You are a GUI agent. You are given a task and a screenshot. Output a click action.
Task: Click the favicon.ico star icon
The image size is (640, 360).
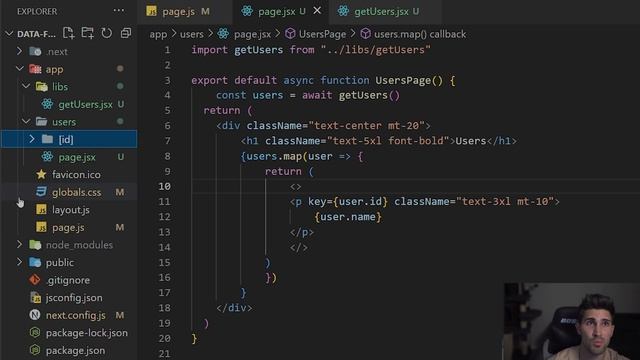click(41, 174)
